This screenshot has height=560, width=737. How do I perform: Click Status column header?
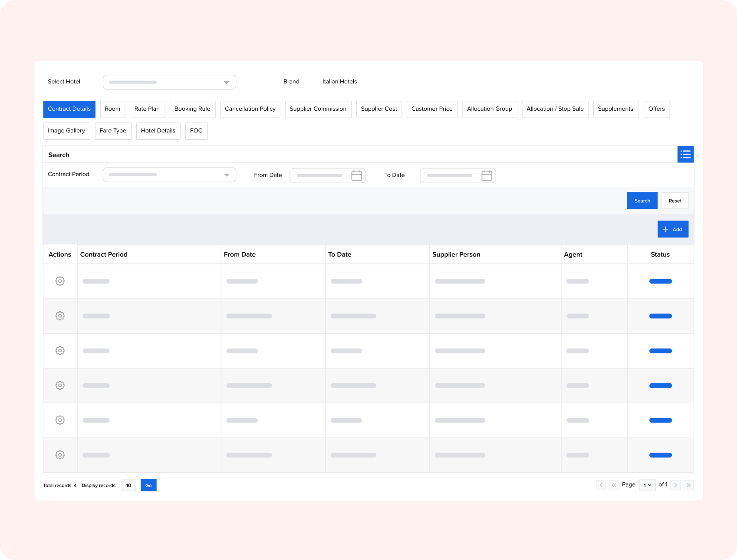tap(660, 254)
